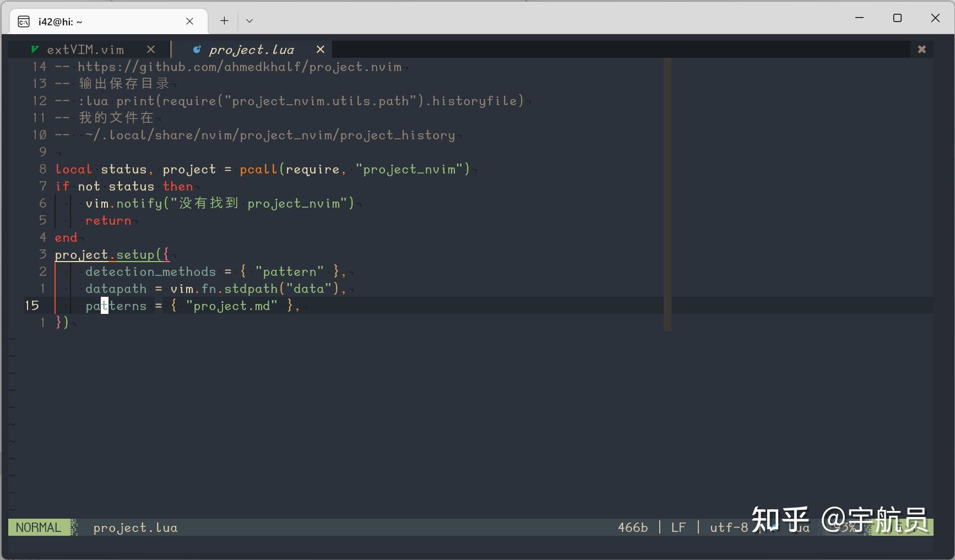
Task: Click the LF line-ending indicator
Action: (x=678, y=527)
